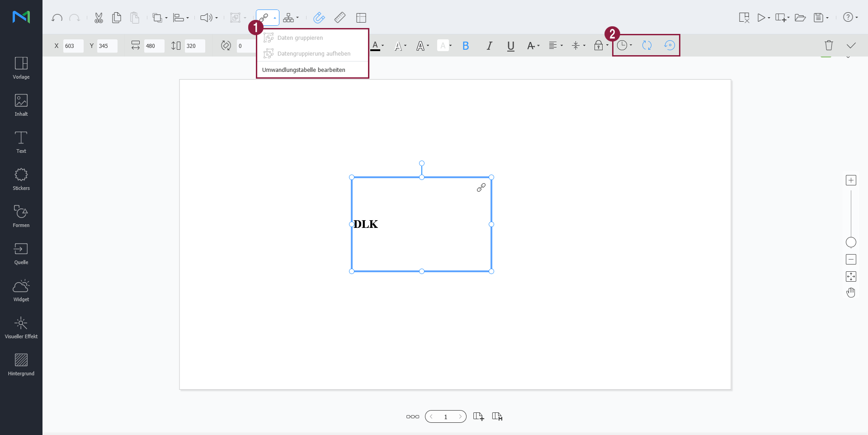Toggle italic text formatting

[x=489, y=46]
